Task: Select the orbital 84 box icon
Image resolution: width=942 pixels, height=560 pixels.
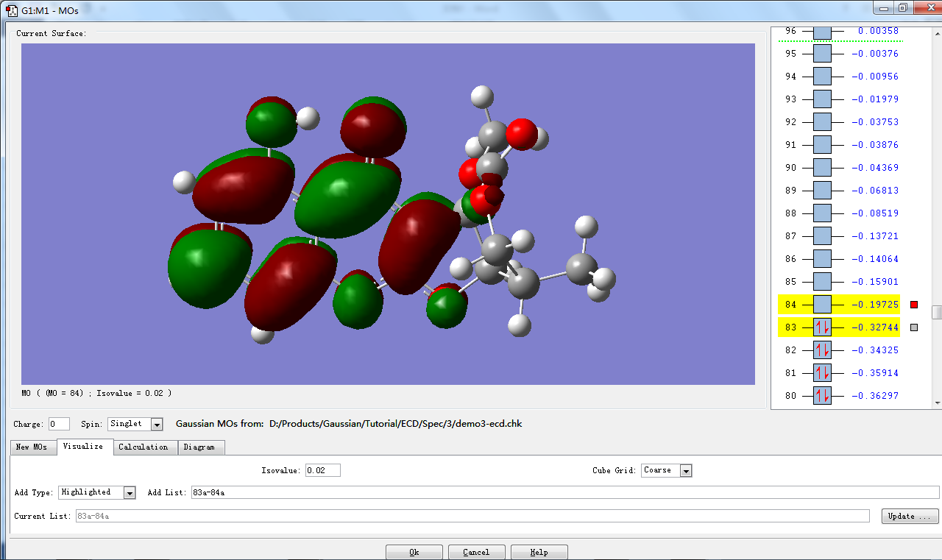Action: click(822, 305)
